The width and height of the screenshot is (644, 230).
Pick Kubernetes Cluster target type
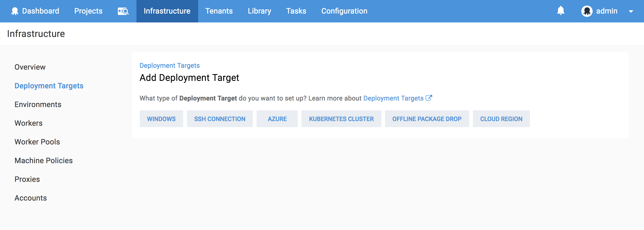(341, 119)
